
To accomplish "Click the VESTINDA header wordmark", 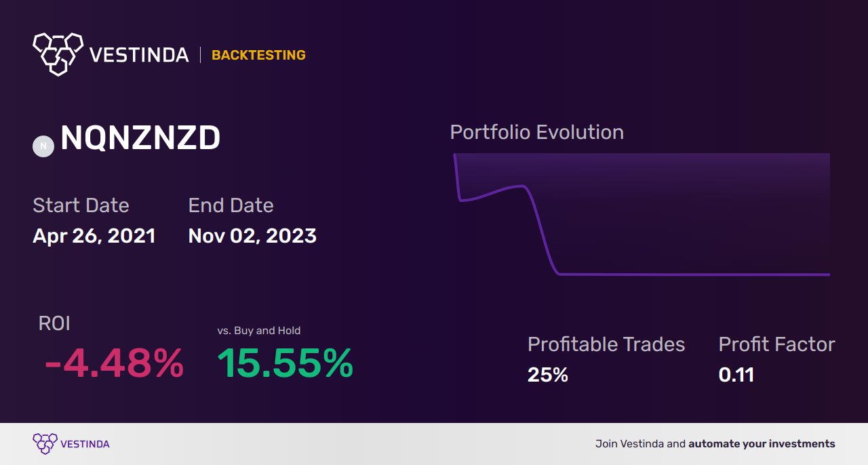I will pyautogui.click(x=139, y=55).
